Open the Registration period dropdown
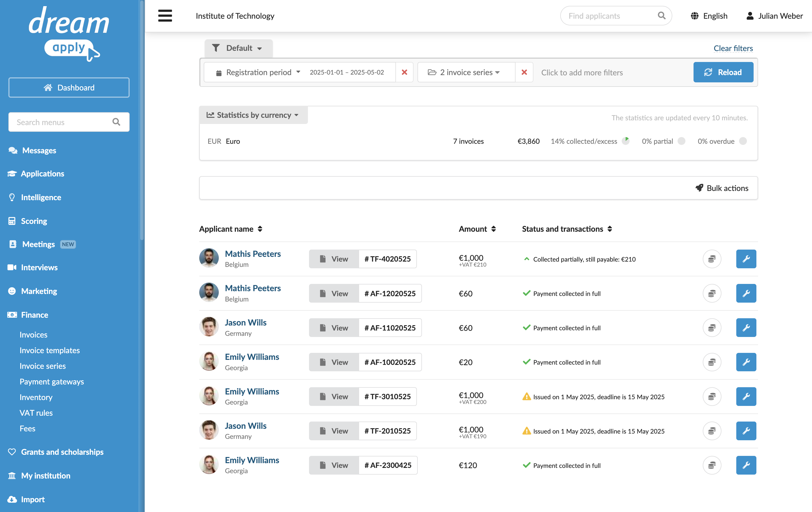The width and height of the screenshot is (812, 512). (259, 72)
